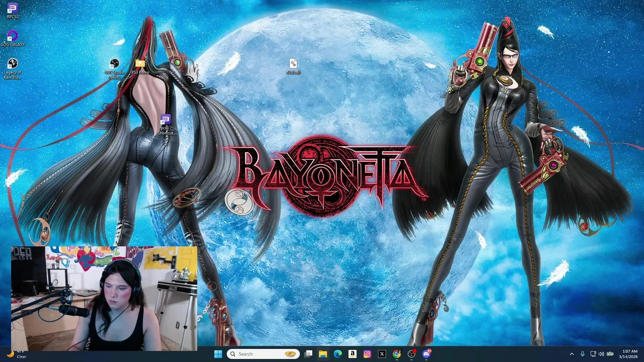The image size is (644, 362).
Task: Click the battery status tray icon
Action: (x=610, y=354)
